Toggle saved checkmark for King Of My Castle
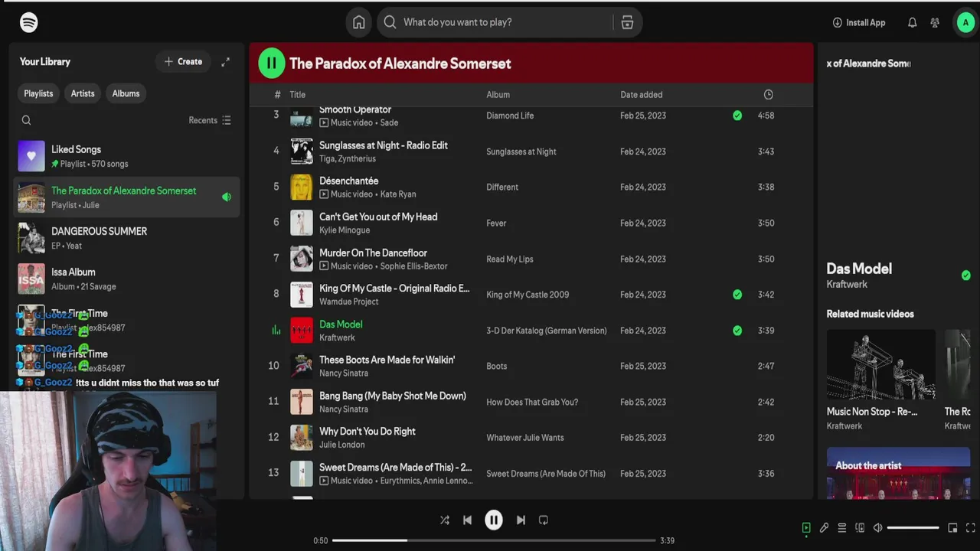The height and width of the screenshot is (551, 980). tap(737, 295)
